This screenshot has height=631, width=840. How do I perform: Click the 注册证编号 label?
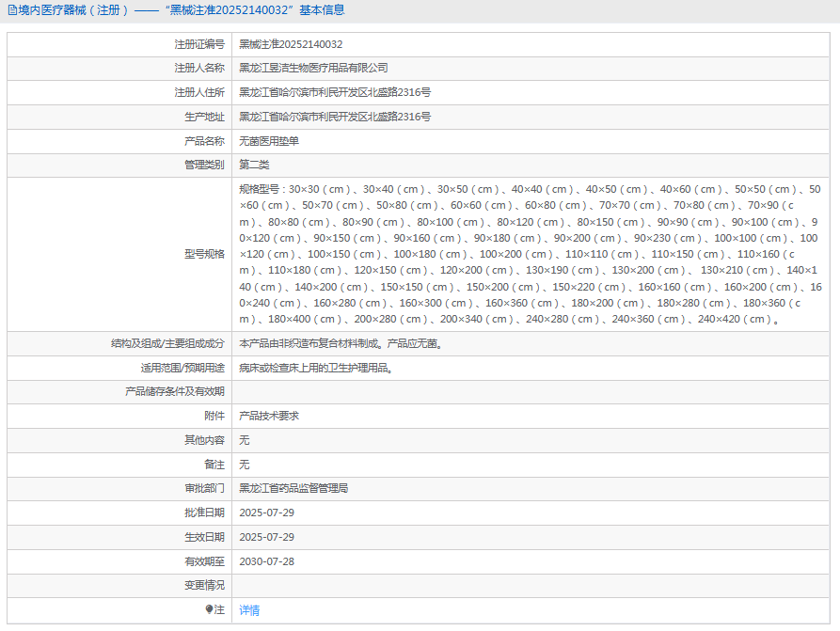199,44
